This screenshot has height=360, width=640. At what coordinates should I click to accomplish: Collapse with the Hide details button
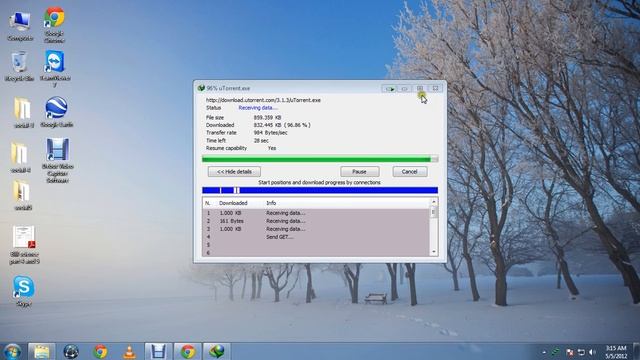pos(234,172)
